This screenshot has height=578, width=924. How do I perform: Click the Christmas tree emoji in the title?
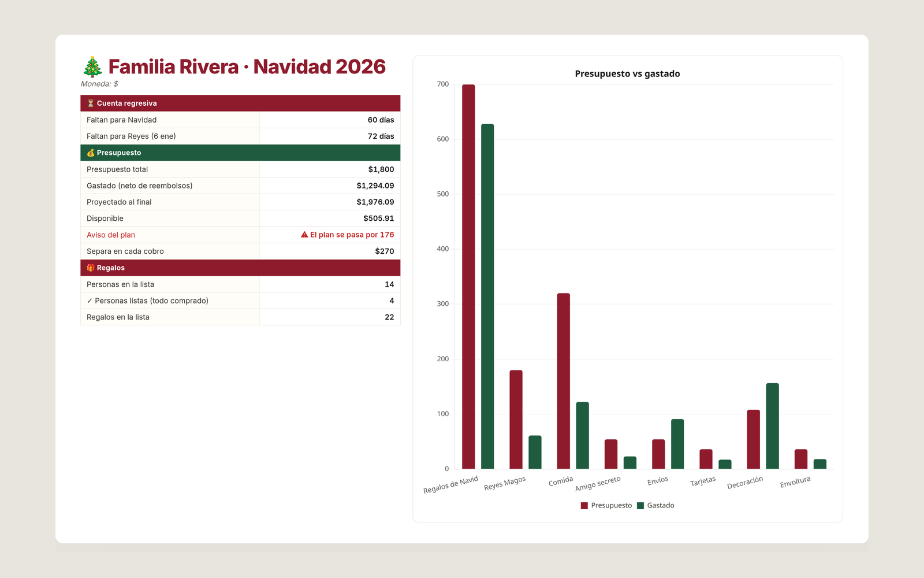click(x=92, y=67)
